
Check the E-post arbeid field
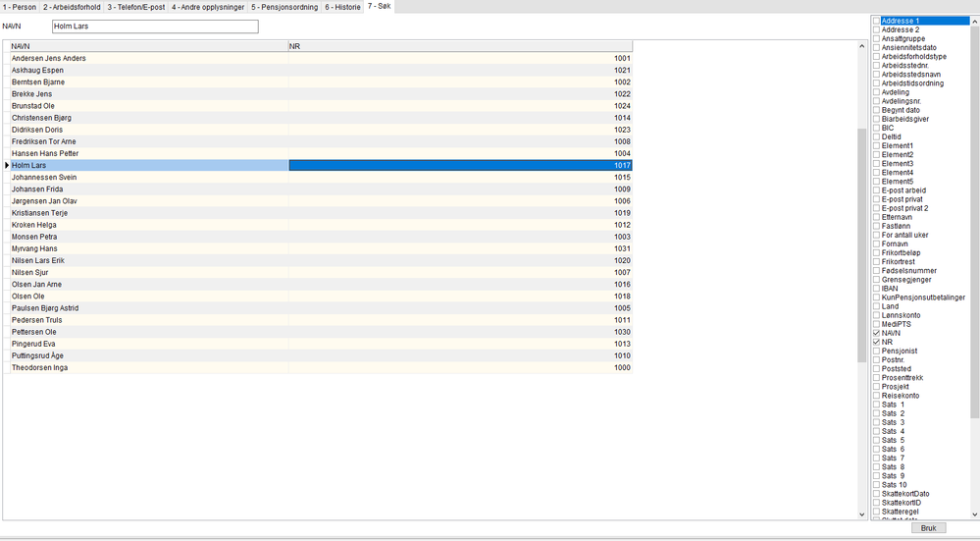click(876, 190)
